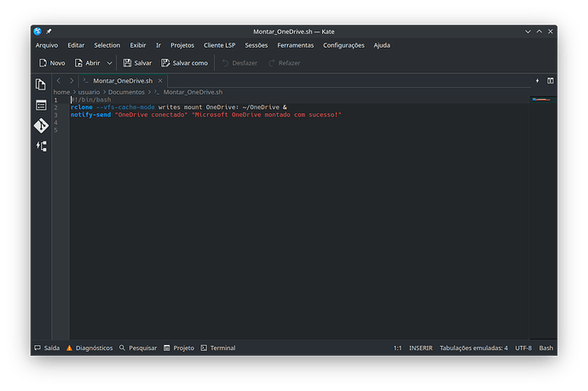Click the '--vfs-cache-mode' option text

(x=125, y=107)
